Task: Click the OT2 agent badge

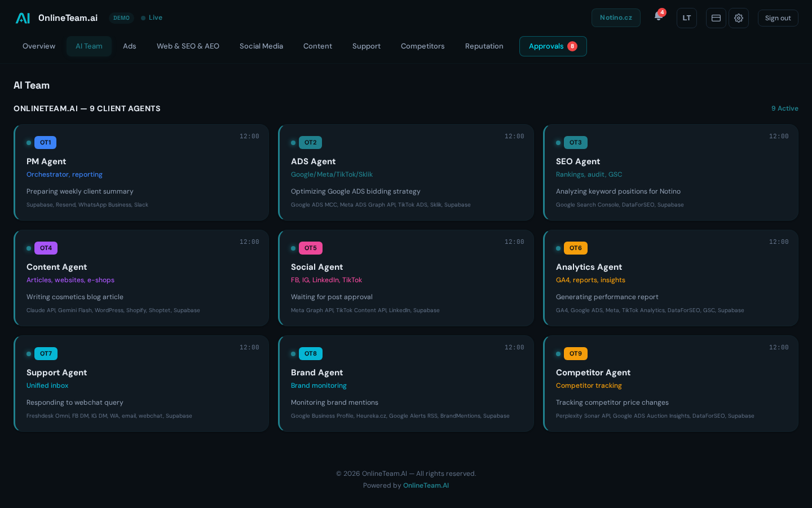Action: [310, 143]
